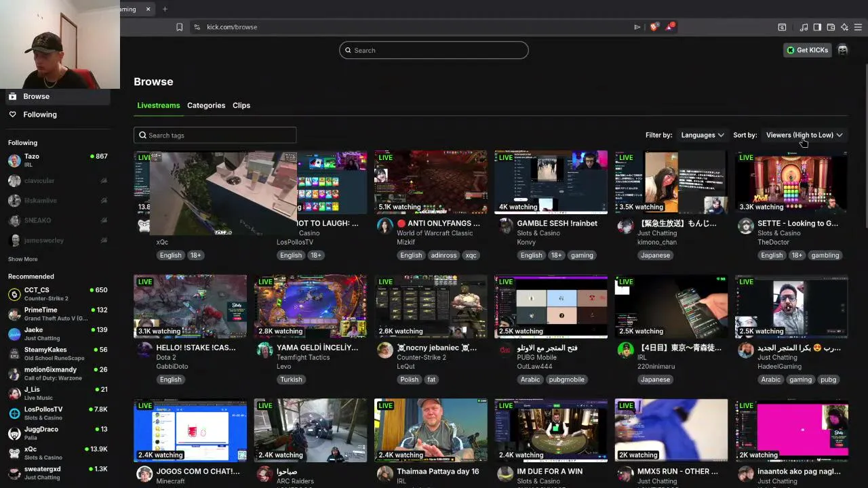Open GabbiDoto's Dota 2 stream thumbnail
The height and width of the screenshot is (488, 868).
[x=190, y=306]
